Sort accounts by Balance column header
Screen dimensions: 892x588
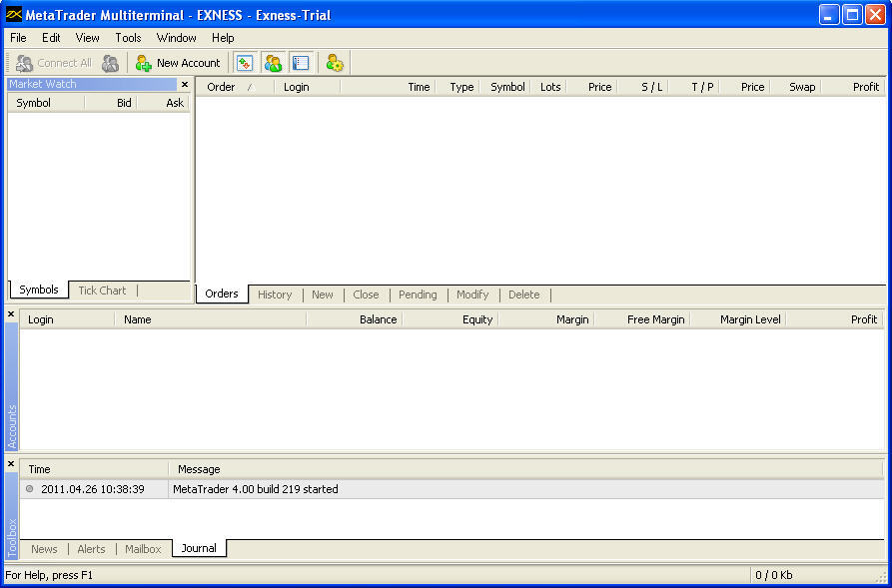click(x=378, y=319)
